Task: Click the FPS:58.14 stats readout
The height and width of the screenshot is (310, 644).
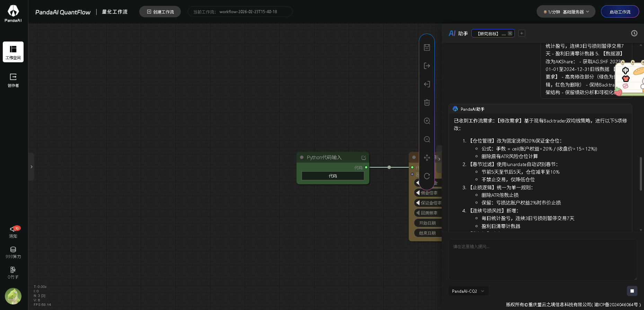Action: (42, 305)
